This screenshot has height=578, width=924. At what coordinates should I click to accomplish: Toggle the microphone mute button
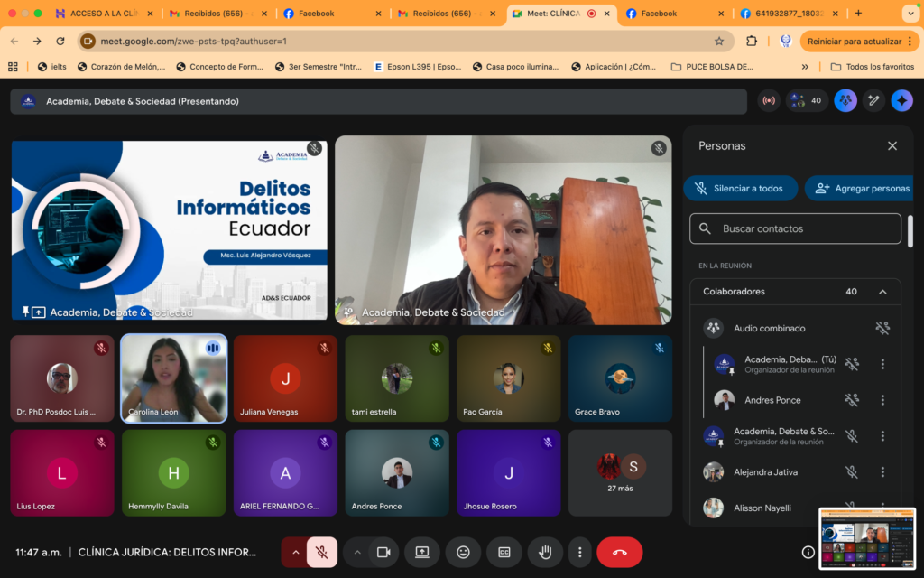coord(321,552)
